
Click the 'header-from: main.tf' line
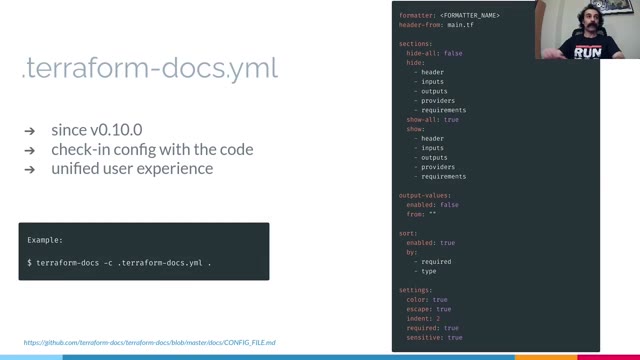point(436,25)
